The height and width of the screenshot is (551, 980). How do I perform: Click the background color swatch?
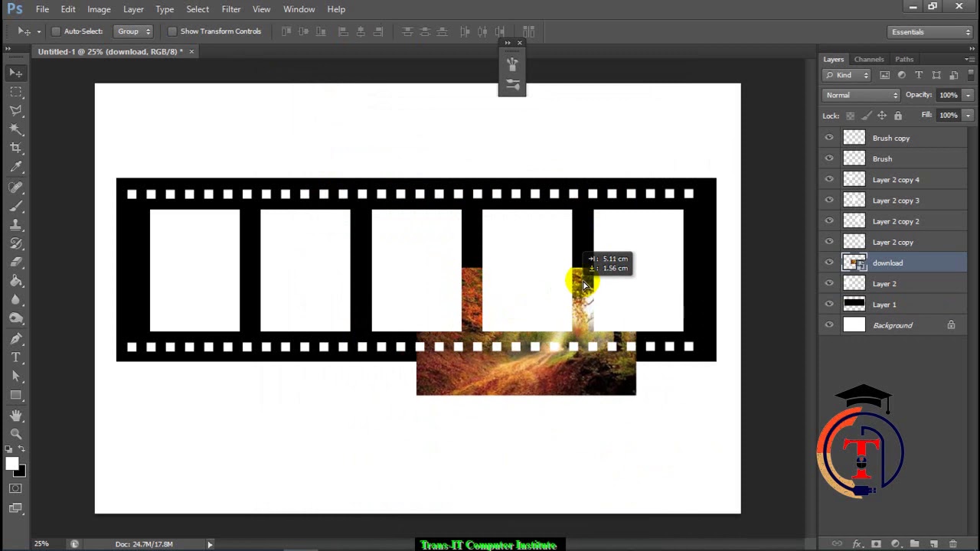(x=21, y=472)
